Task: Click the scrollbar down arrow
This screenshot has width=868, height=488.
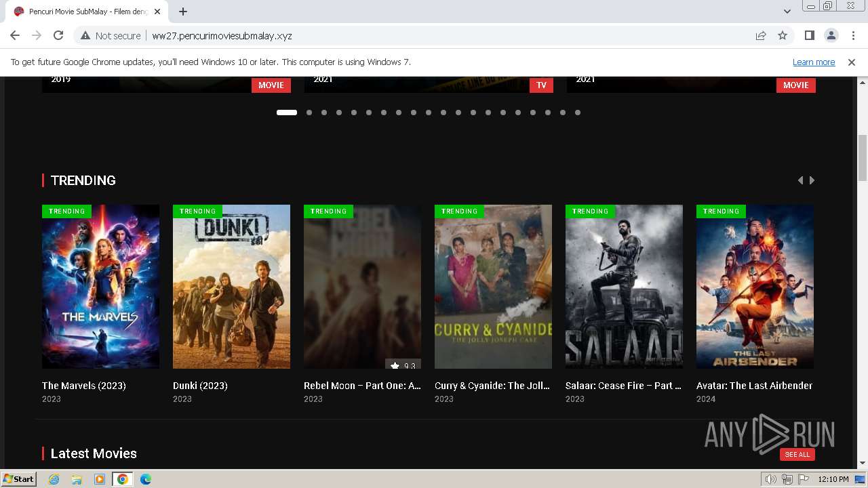Action: [862, 464]
